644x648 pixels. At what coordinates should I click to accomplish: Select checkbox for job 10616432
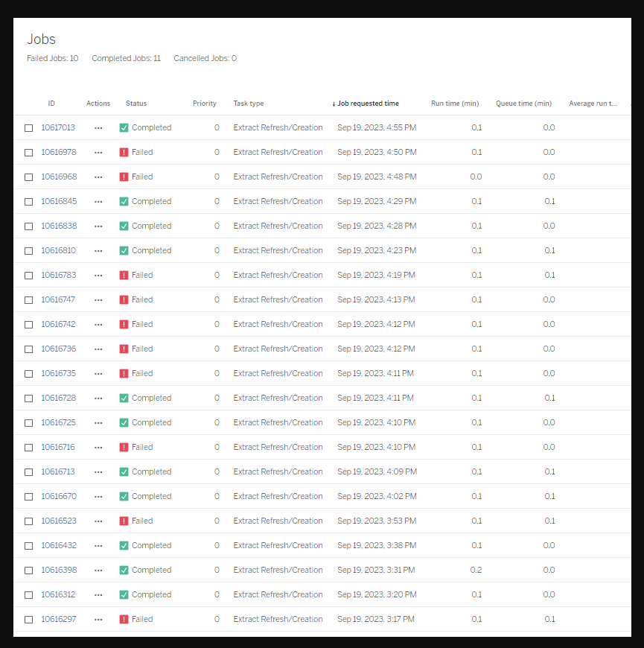coord(28,546)
